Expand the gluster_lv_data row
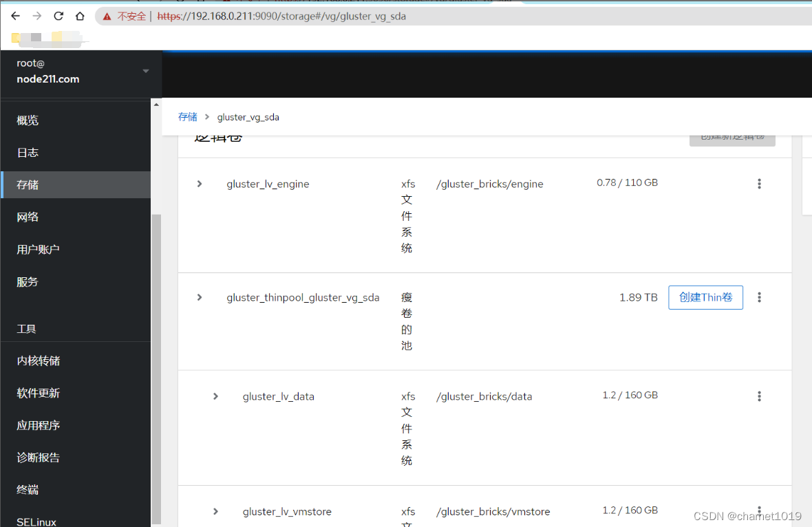 pos(215,396)
